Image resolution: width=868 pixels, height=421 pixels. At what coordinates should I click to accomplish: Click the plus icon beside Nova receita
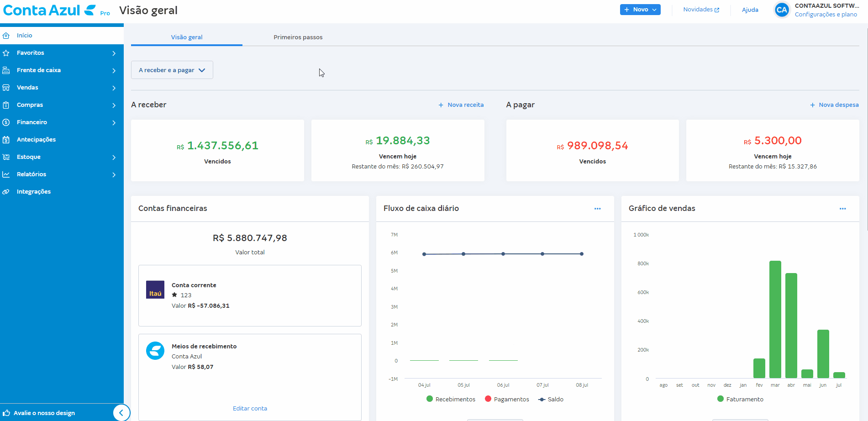[x=441, y=105]
